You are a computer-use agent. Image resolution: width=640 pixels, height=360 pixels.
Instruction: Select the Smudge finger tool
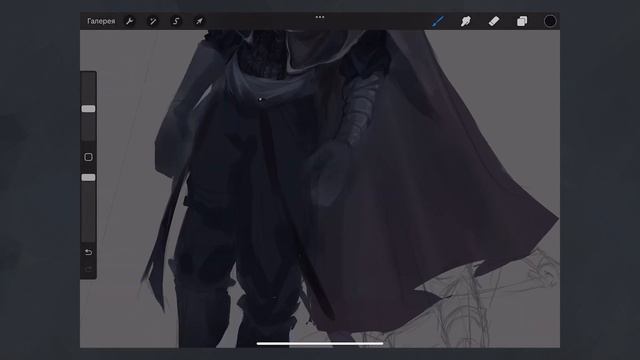point(466,21)
